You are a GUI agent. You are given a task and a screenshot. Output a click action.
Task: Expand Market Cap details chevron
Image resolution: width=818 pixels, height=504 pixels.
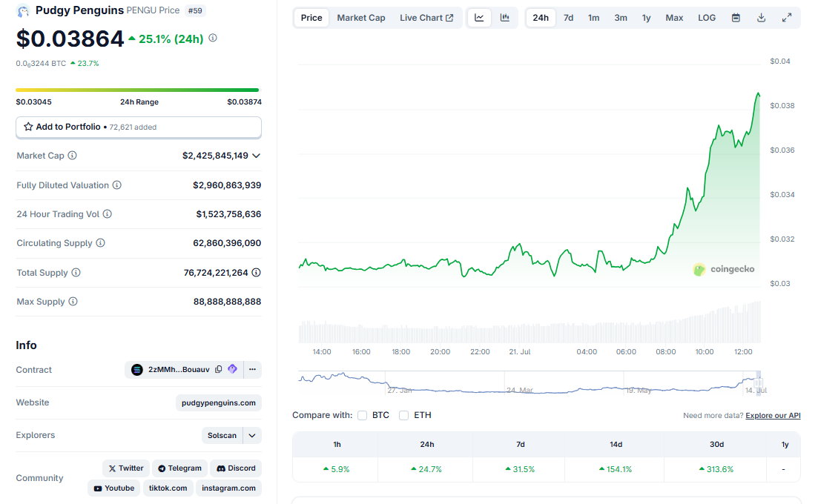coord(256,156)
